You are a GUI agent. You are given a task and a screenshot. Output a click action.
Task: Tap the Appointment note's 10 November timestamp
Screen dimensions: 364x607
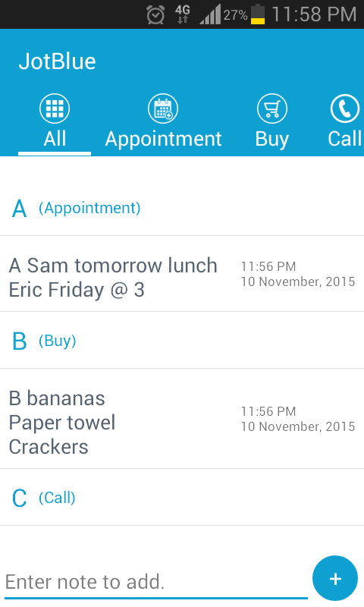click(x=298, y=281)
